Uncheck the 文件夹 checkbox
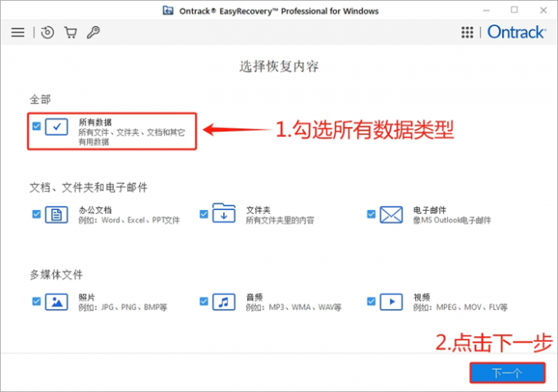 tap(204, 214)
